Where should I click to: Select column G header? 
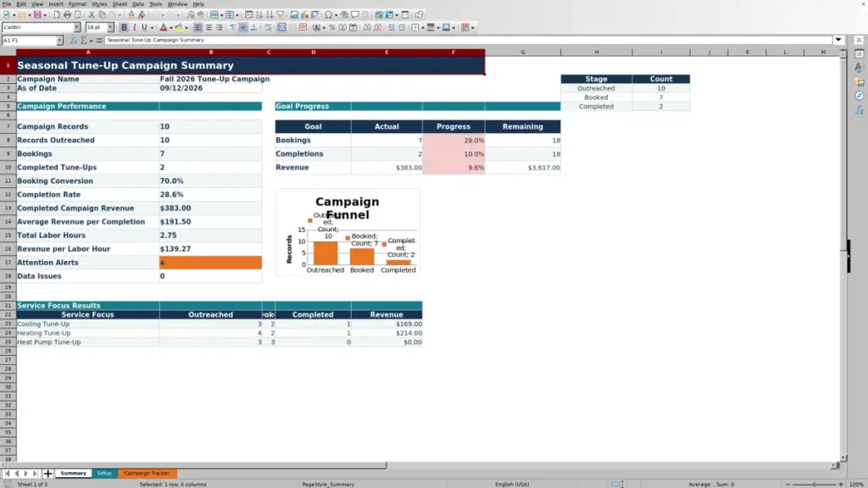(x=522, y=52)
